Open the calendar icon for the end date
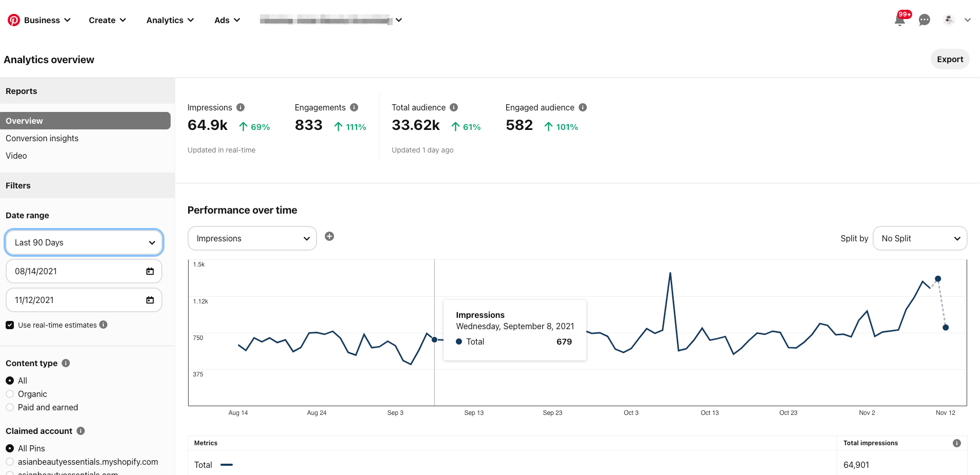This screenshot has width=980, height=475. pos(150,300)
